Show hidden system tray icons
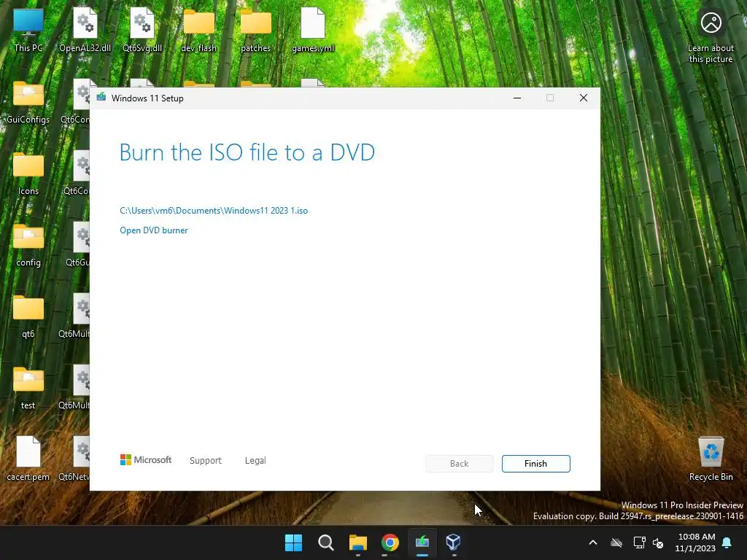 click(593, 542)
